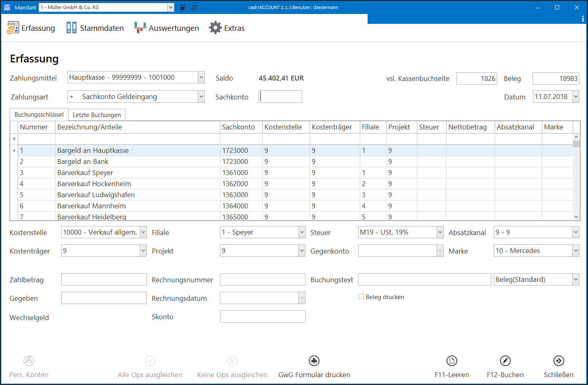Click into the Buchungstext field
This screenshot has height=385, width=588.
[x=425, y=279]
